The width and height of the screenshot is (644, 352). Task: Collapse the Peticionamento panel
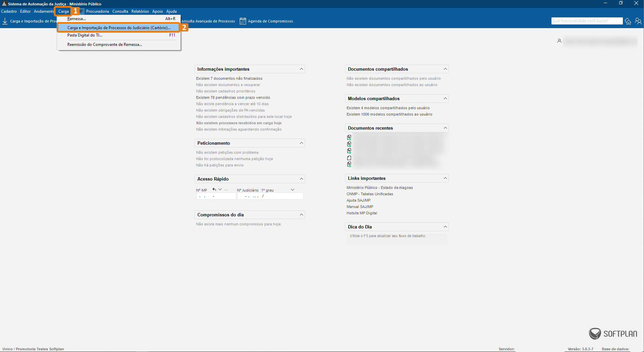pyautogui.click(x=301, y=143)
